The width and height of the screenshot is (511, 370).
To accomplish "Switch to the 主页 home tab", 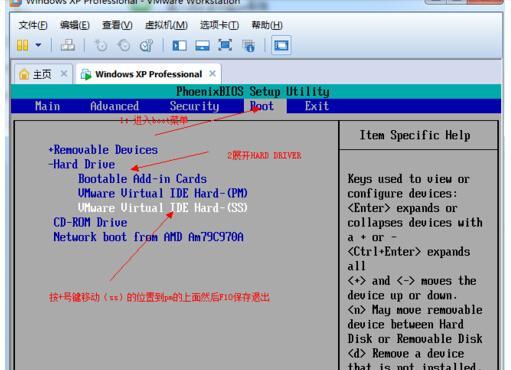I will click(x=42, y=74).
